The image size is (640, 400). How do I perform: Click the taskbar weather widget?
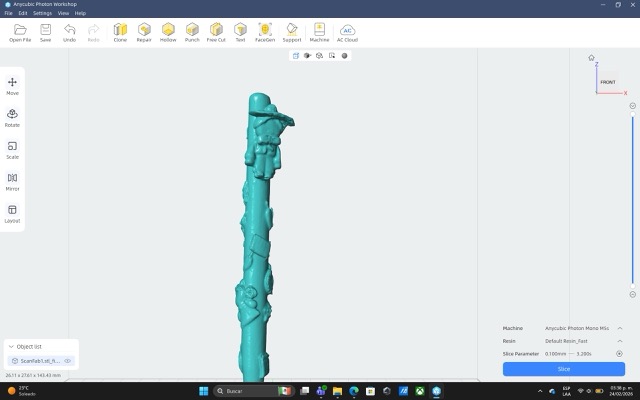[x=22, y=391]
